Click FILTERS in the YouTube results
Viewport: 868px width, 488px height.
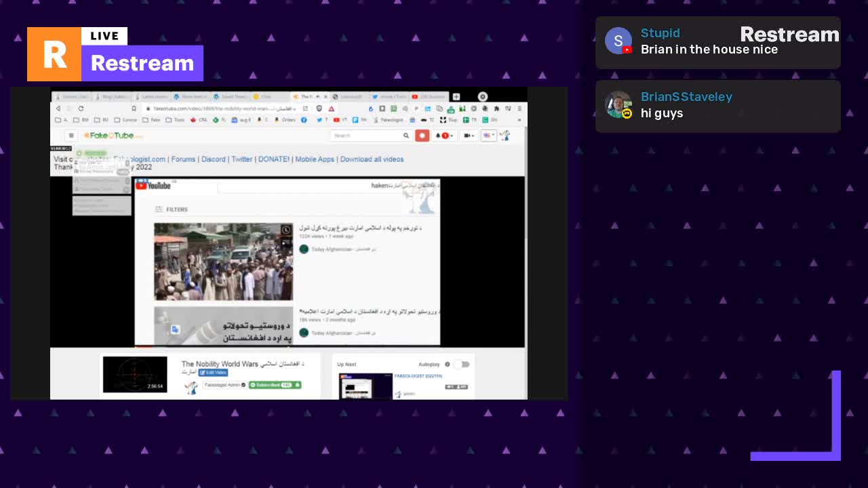[x=172, y=209]
